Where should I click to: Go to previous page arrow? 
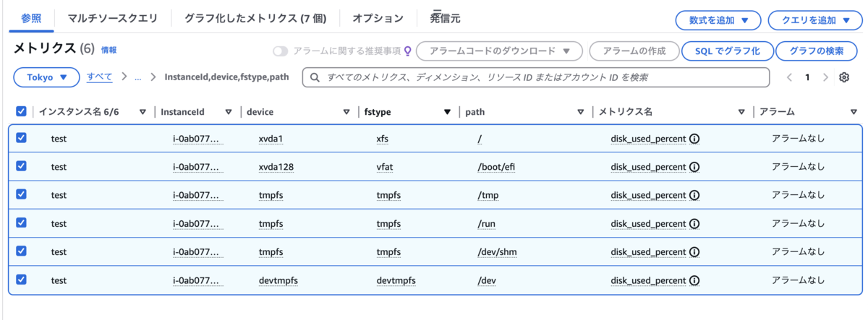point(790,77)
